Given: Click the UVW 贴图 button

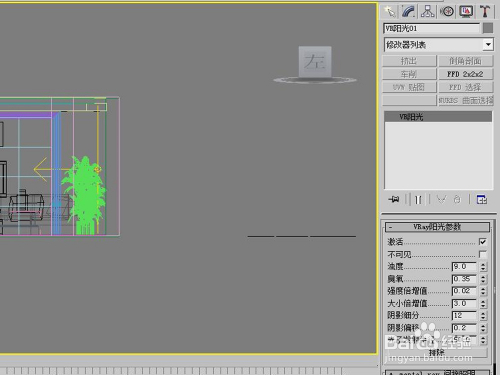Looking at the screenshot, I should coord(409,87).
